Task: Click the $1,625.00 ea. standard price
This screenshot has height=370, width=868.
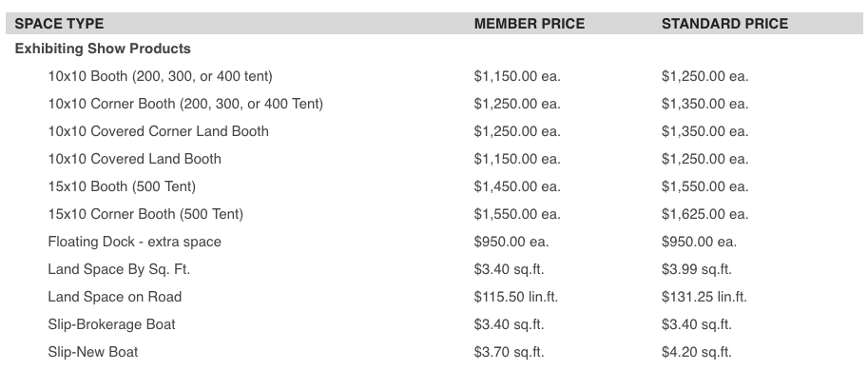Action: 704,214
